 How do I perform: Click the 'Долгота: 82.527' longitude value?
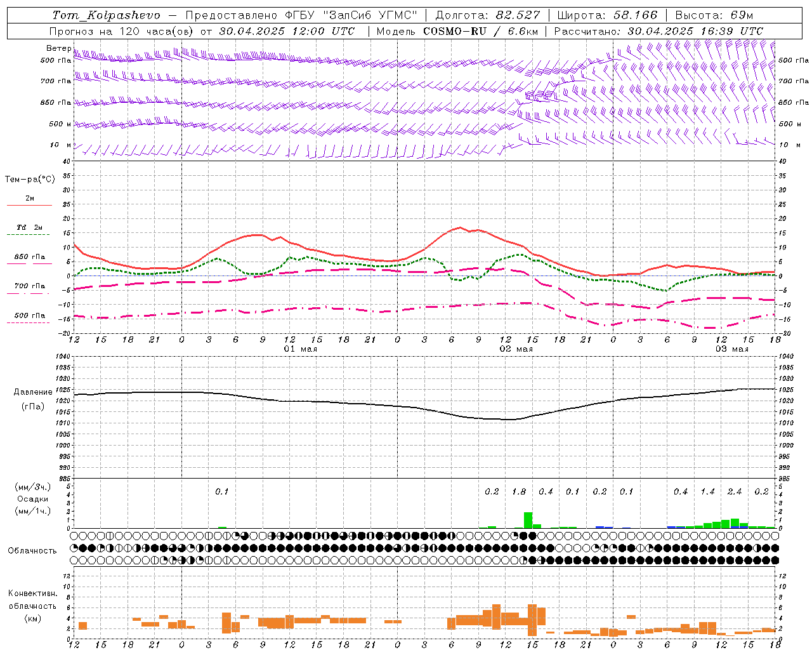click(x=488, y=15)
